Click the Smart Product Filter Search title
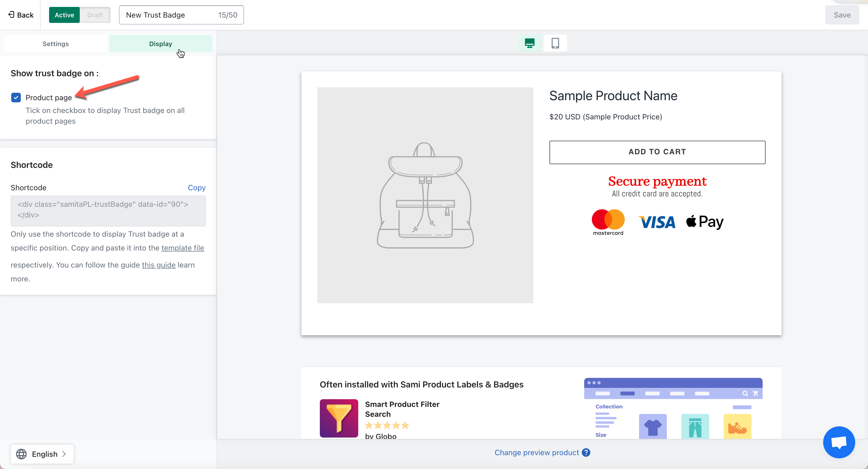 (402, 409)
